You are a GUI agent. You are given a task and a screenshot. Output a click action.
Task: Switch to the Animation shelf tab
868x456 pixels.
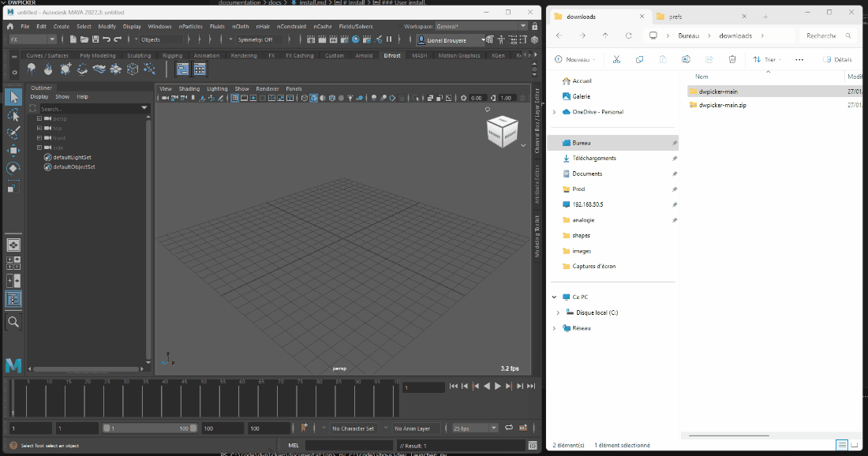point(207,55)
